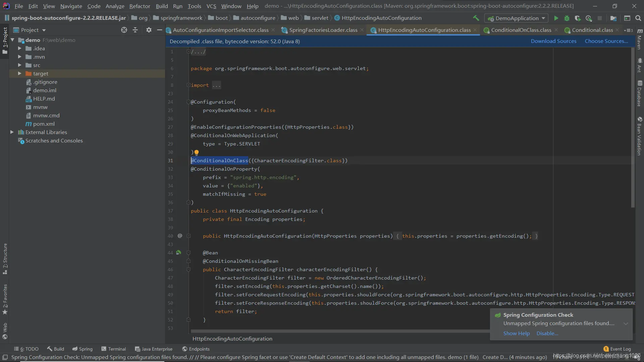Click the Download Sources link

(553, 41)
